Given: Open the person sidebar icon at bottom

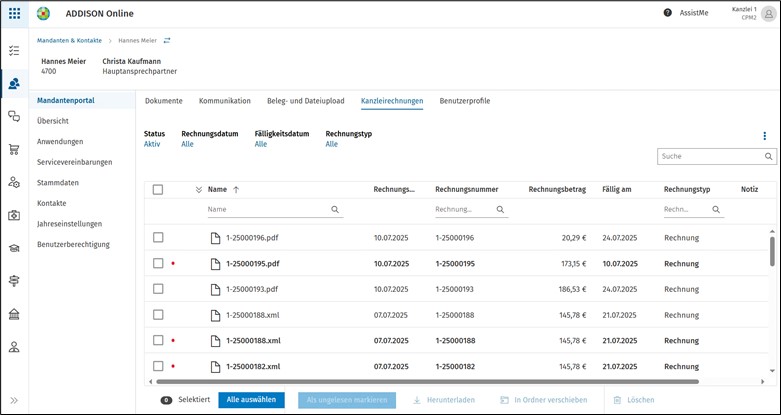Looking at the screenshot, I should click(14, 347).
